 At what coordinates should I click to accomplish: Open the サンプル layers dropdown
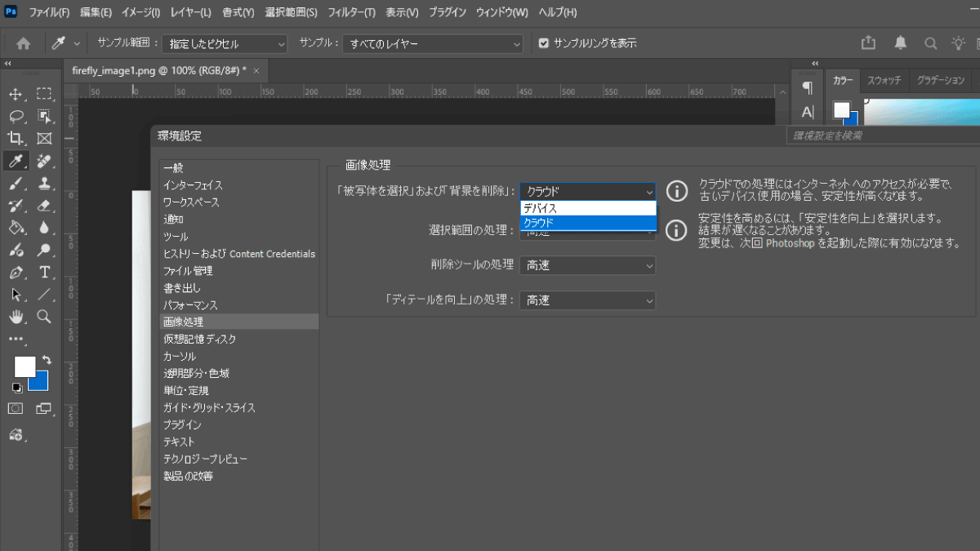pyautogui.click(x=433, y=43)
